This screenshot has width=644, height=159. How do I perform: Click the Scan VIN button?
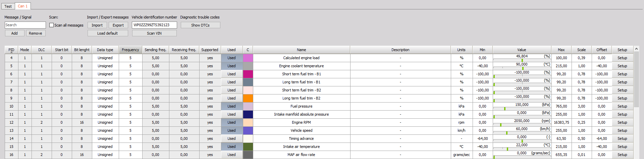(154, 33)
